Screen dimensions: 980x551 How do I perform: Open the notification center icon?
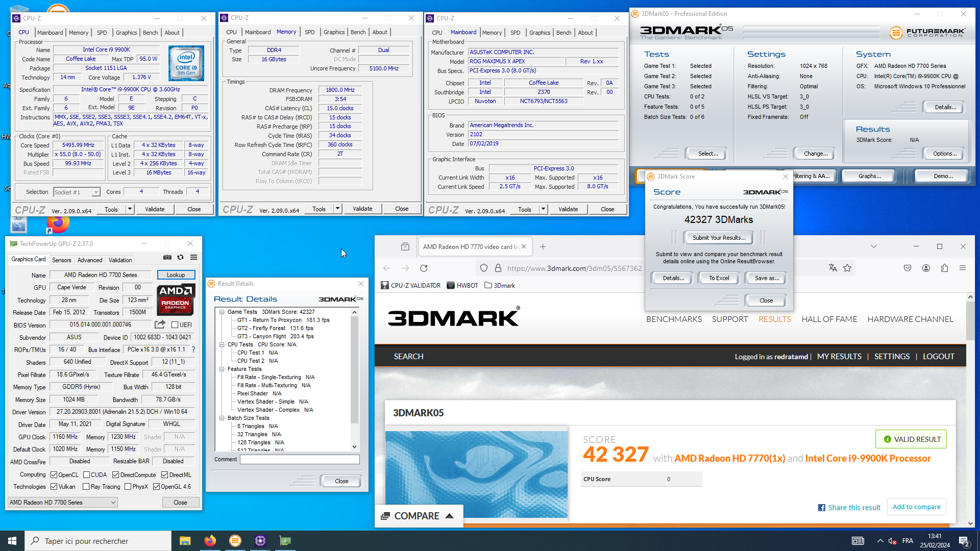964,541
